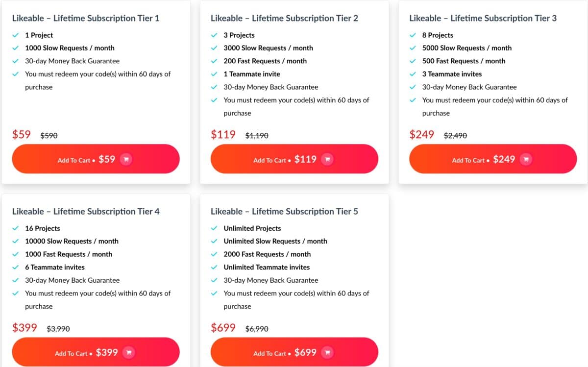Click the cart icon in Tier 3 button
This screenshot has height=367, width=588.
526,159
